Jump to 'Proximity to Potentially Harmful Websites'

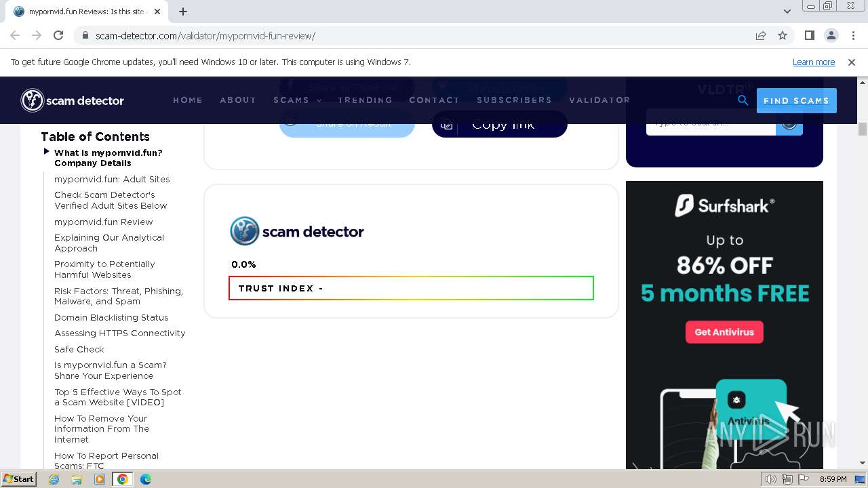tap(104, 269)
